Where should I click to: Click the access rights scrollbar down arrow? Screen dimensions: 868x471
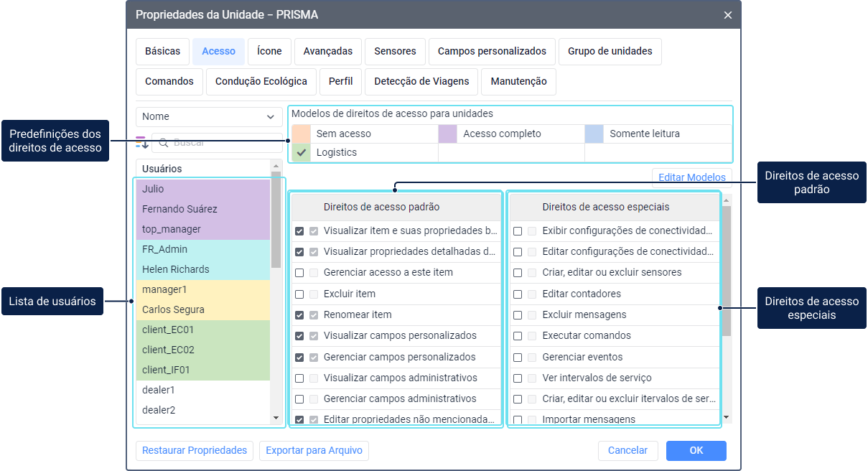click(727, 417)
